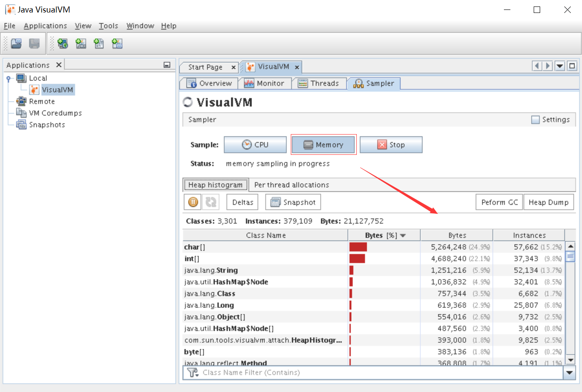Click the histogram vertical scrollbar thumb
This screenshot has width=582, height=392.
point(570,257)
